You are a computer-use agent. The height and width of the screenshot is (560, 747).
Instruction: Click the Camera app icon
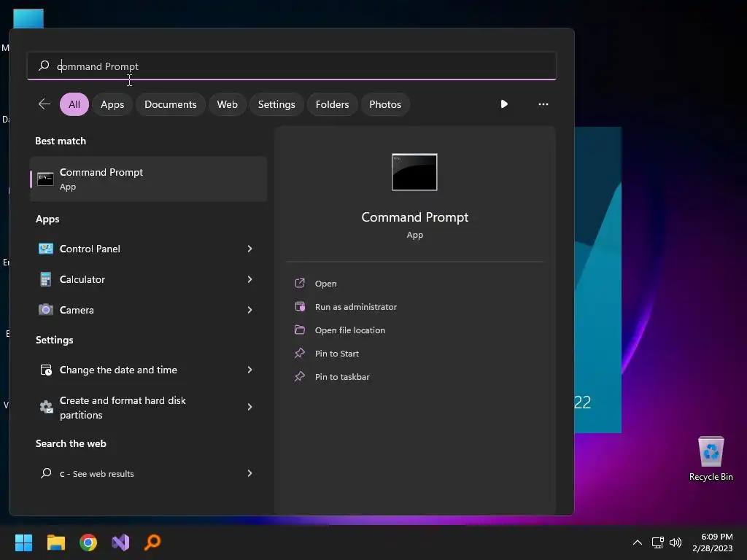coord(46,309)
